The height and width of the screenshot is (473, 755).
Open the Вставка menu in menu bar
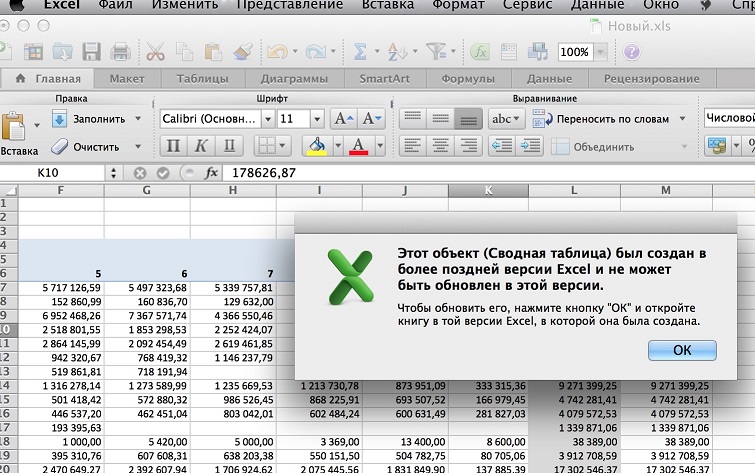tap(388, 5)
